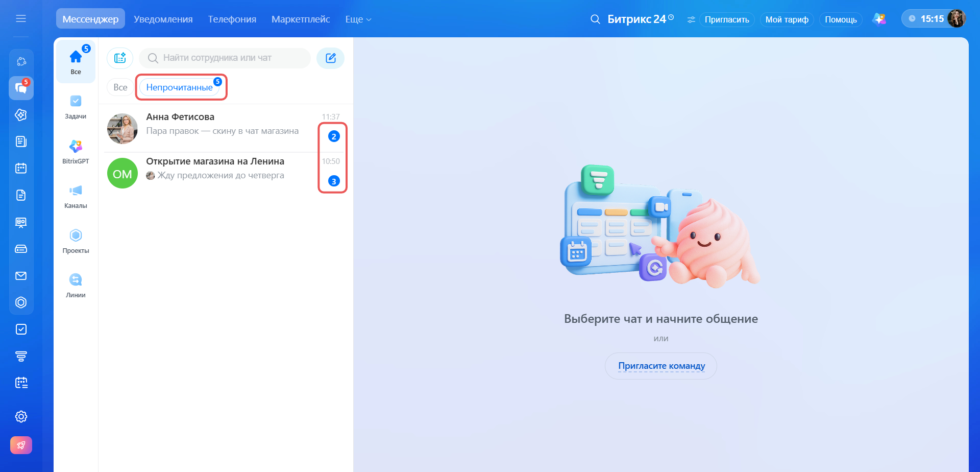Open the settings gear in the left sidebar
Viewport: 980px width, 472px height.
(x=21, y=417)
